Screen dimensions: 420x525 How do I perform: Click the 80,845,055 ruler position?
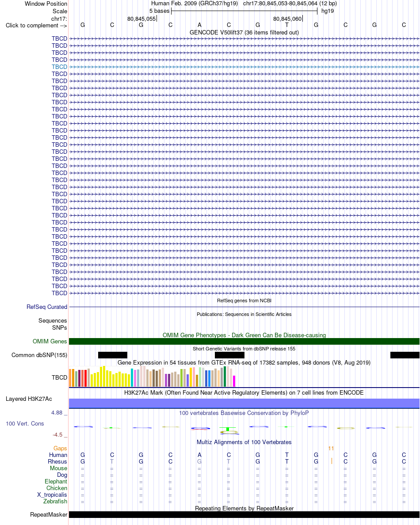pos(141,19)
